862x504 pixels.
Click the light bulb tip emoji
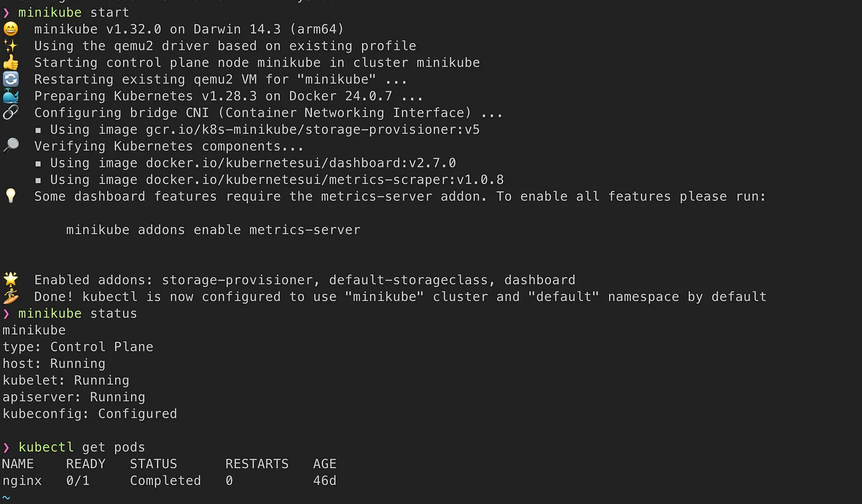[x=10, y=196]
